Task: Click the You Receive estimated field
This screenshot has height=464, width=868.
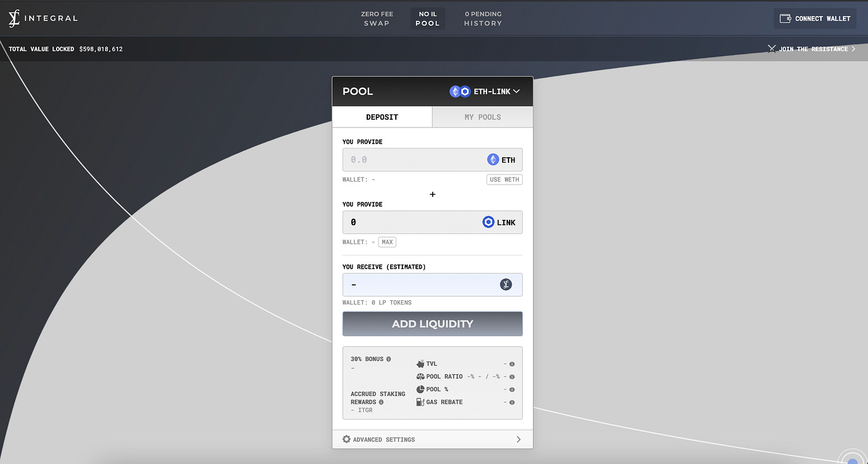Action: click(x=432, y=285)
